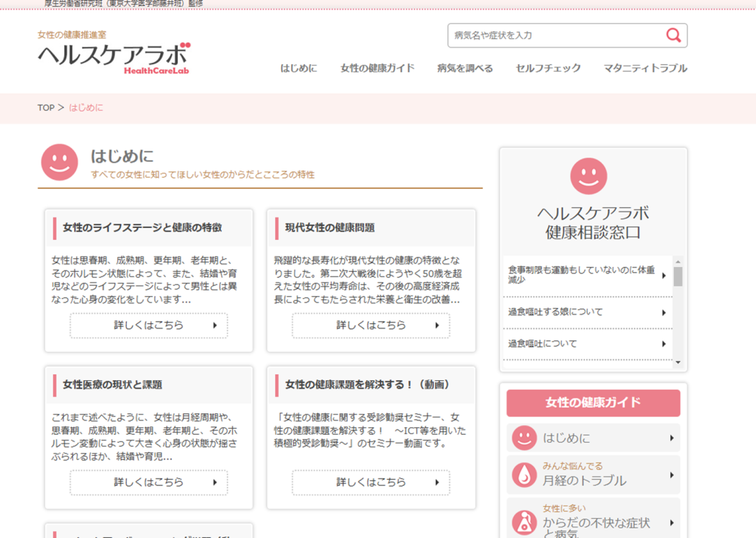Viewport: 756px width, 538px height.
Task: Click consultation list scroll down arrow
Action: (x=678, y=362)
